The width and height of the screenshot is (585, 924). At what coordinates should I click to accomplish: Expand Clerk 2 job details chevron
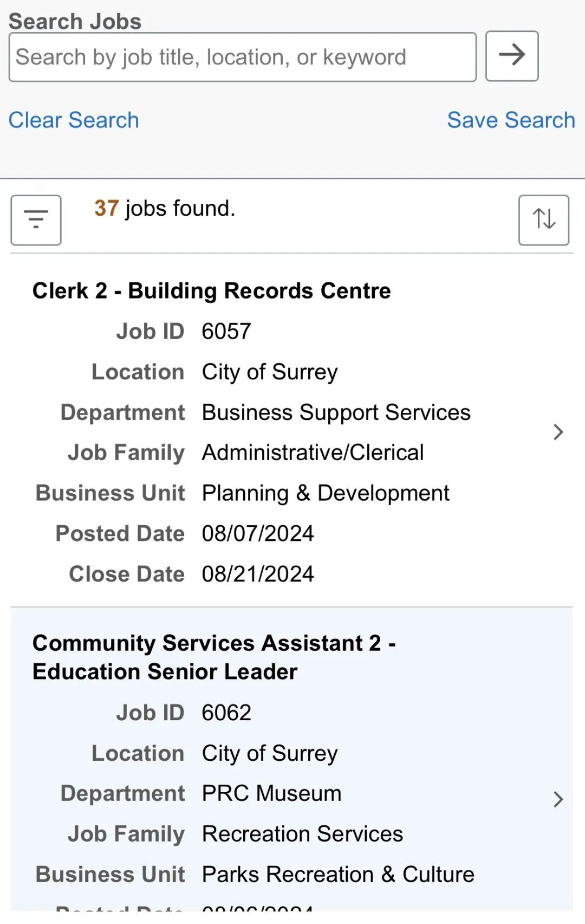coord(558,432)
